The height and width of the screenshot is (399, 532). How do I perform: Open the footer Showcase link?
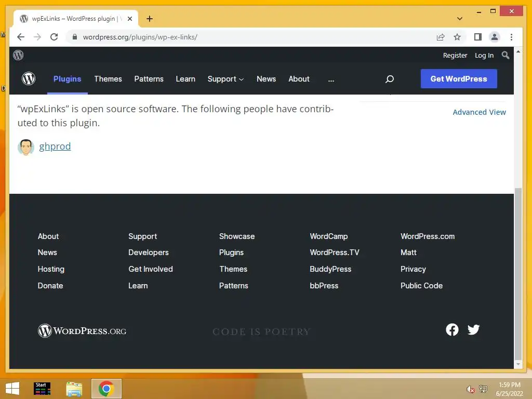point(237,236)
